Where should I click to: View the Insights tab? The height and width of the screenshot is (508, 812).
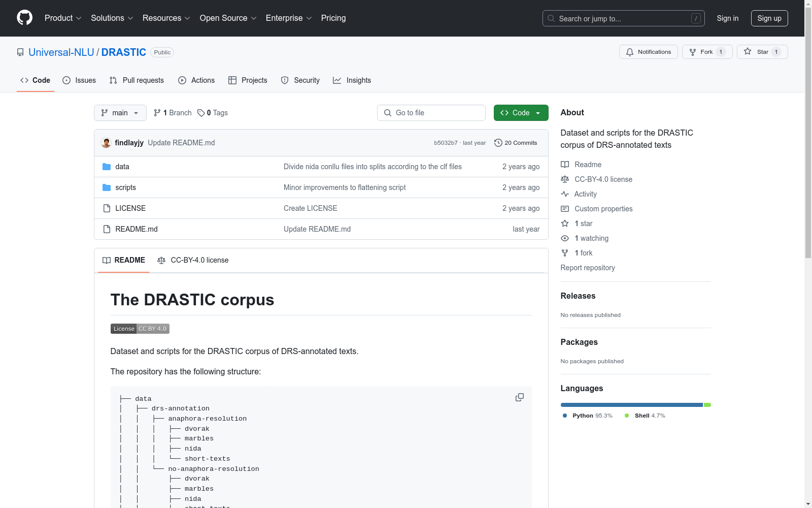(x=352, y=80)
